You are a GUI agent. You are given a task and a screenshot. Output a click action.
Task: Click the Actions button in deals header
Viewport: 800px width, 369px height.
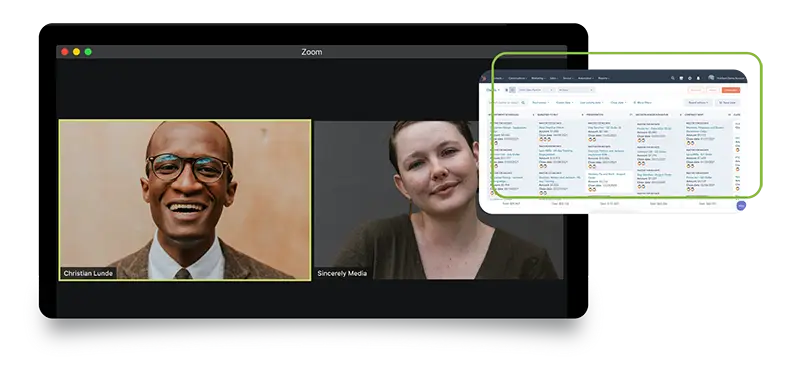pyautogui.click(x=696, y=90)
